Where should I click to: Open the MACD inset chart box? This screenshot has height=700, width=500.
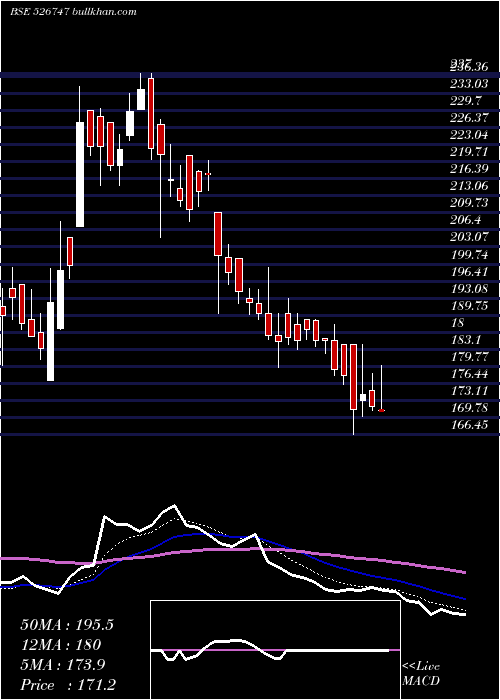275,650
